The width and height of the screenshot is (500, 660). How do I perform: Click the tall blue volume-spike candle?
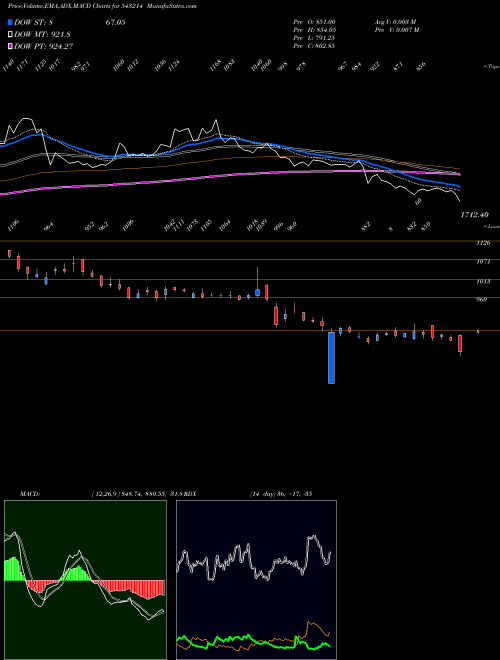[331, 358]
